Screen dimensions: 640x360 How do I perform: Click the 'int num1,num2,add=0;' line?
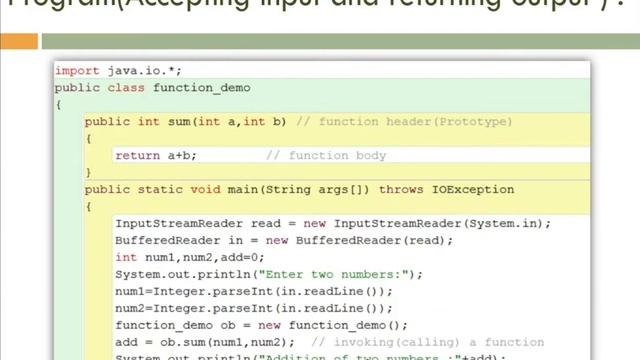click(x=190, y=258)
